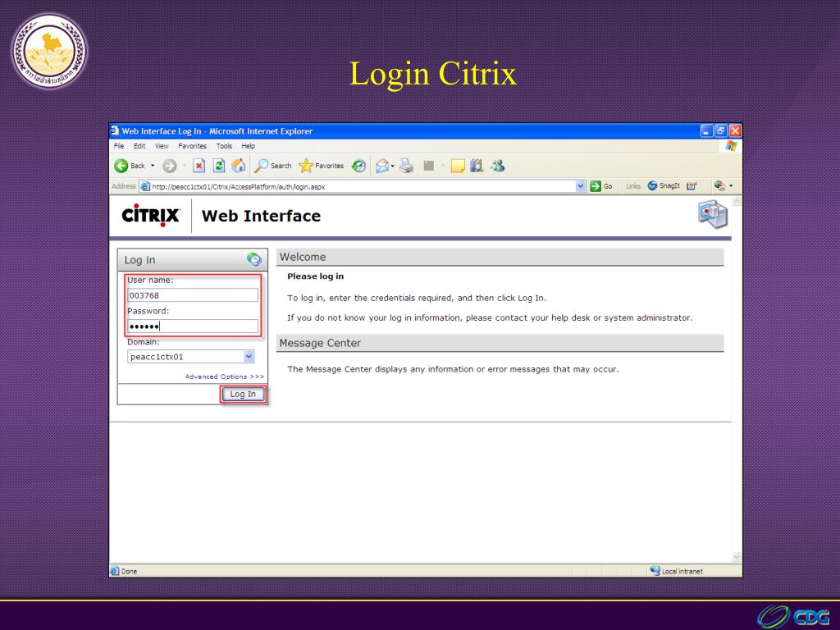Open the address bar dropdown arrow
Image resolution: width=840 pixels, height=630 pixels.
[582, 186]
